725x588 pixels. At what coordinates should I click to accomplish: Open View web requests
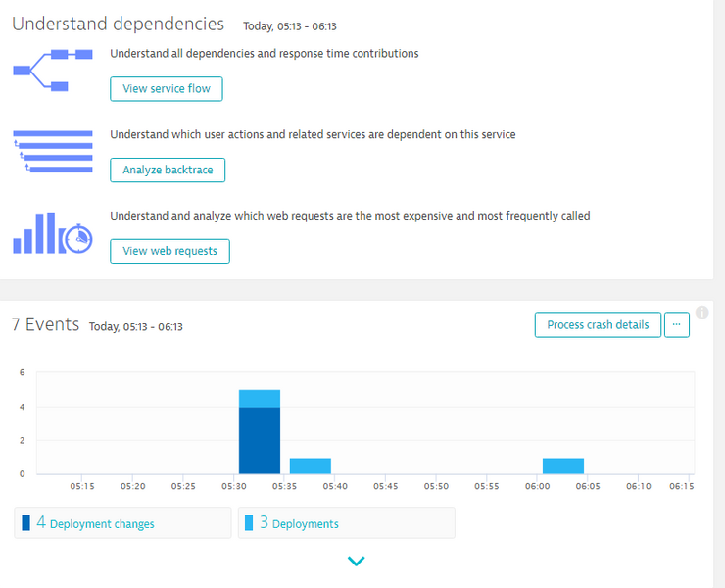click(169, 251)
